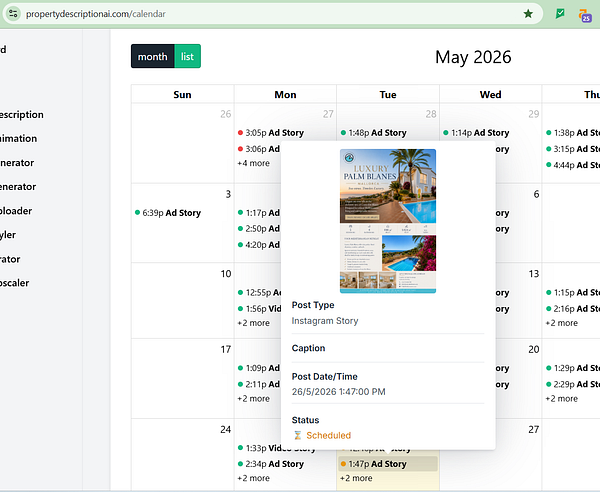Open the extension icon with the 25 badge
The image size is (600, 492).
(585, 15)
